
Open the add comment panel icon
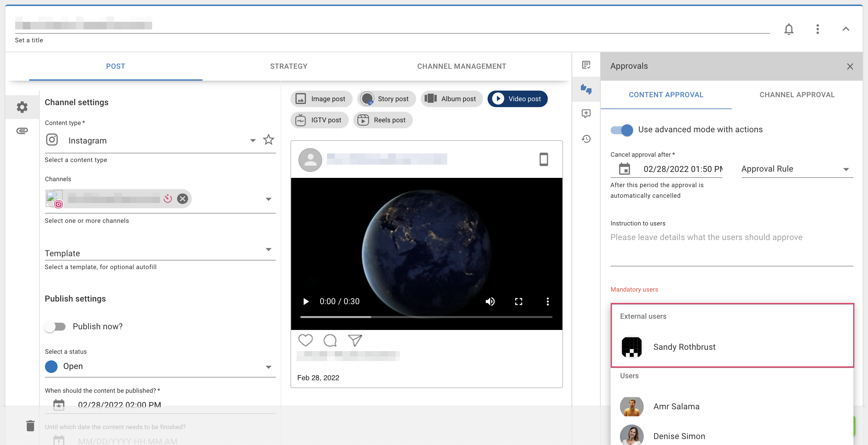click(586, 114)
